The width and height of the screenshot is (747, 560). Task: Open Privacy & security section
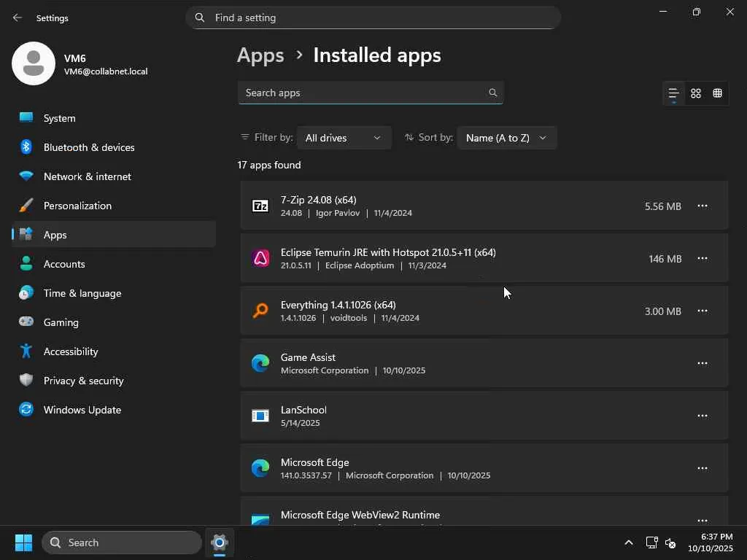(83, 381)
